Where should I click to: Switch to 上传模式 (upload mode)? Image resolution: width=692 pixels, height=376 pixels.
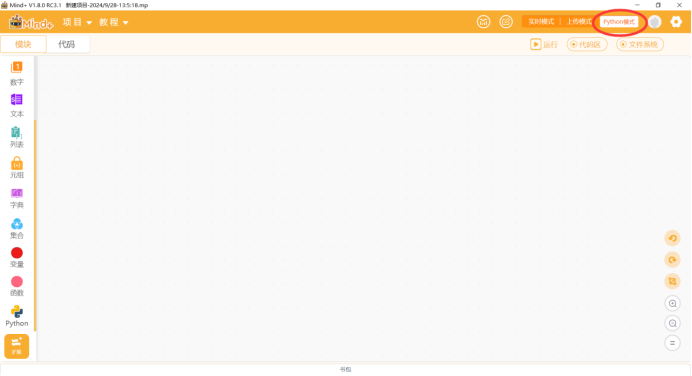(579, 22)
